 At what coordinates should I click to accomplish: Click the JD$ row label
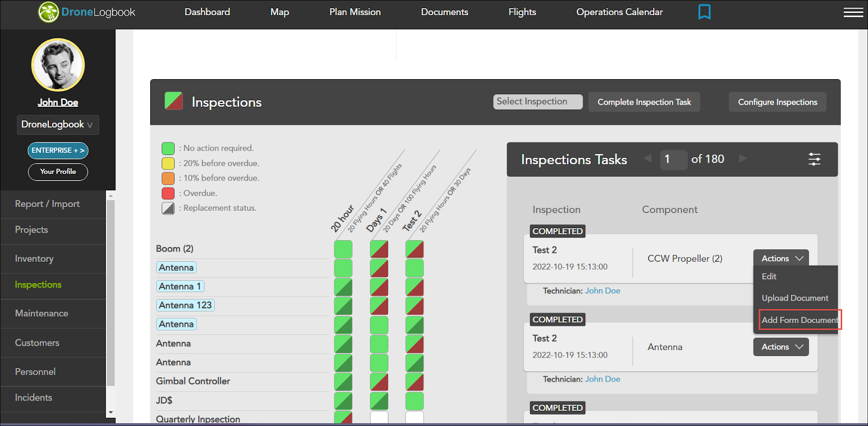164,401
